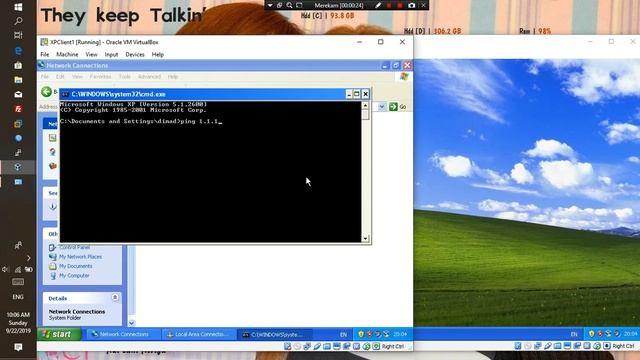The image size is (640, 360).
Task: Click the XP start button
Action: (60, 334)
